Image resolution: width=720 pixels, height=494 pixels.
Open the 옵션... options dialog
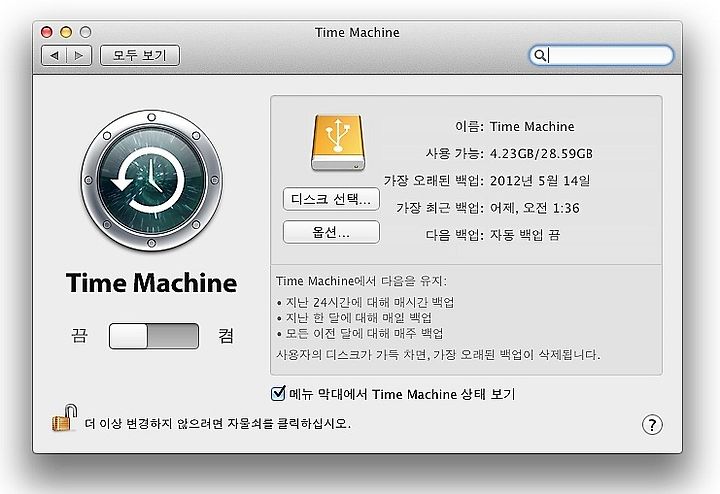pos(331,232)
